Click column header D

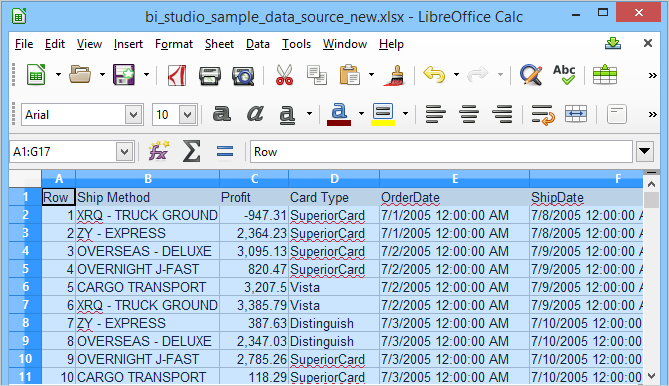(334, 179)
